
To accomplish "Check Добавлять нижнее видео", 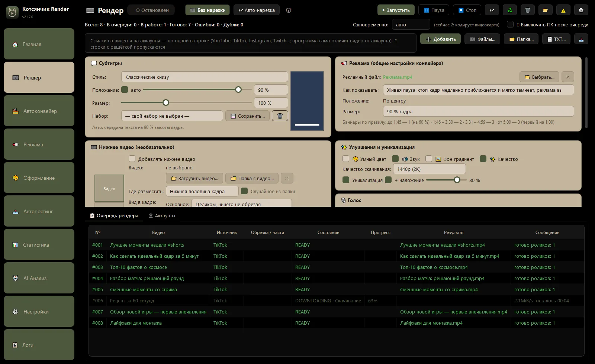I will 132,159.
